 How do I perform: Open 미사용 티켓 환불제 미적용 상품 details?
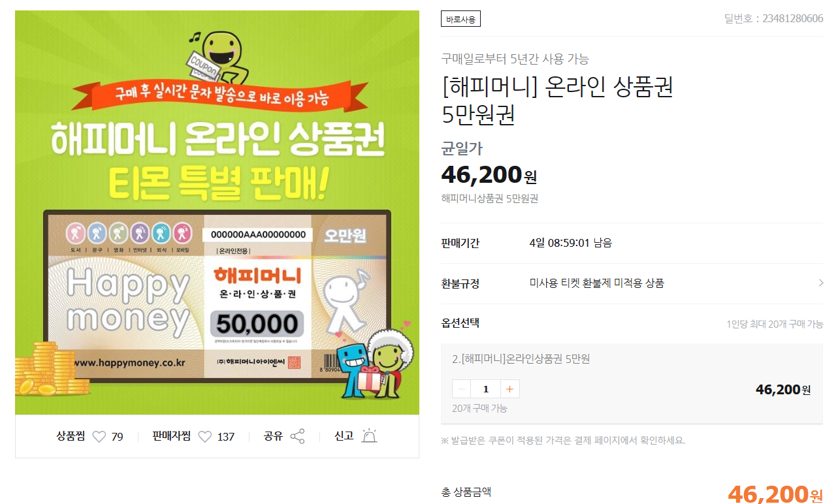click(x=596, y=283)
